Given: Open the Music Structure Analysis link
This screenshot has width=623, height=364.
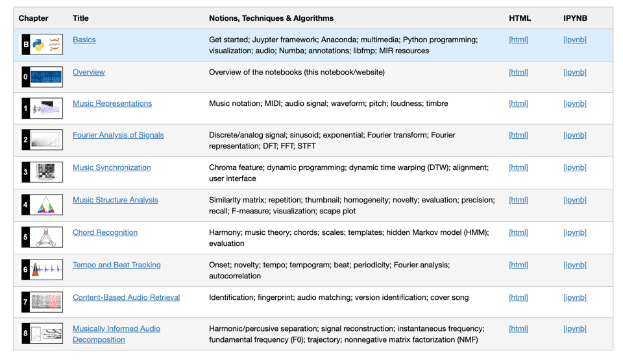Looking at the screenshot, I should pyautogui.click(x=116, y=200).
